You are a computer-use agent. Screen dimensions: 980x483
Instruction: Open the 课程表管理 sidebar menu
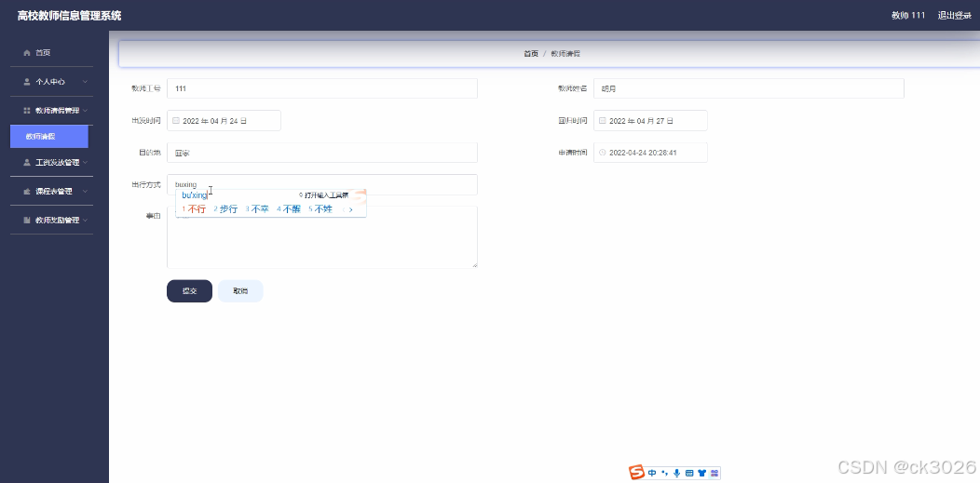[51, 192]
